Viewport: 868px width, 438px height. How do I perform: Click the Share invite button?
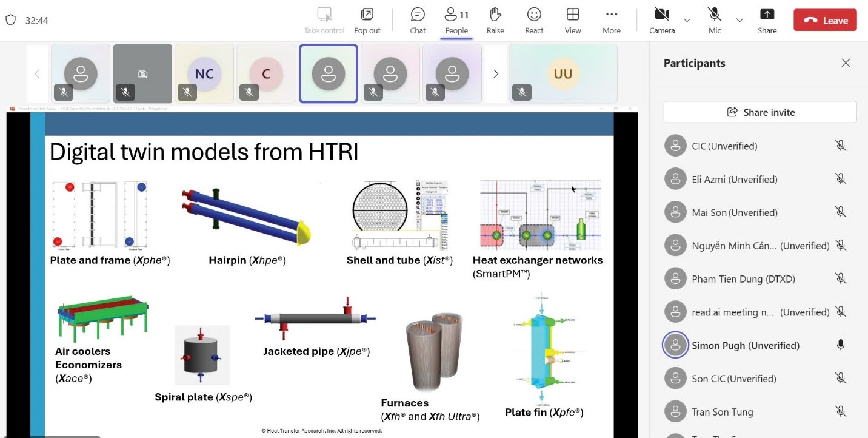pos(760,112)
